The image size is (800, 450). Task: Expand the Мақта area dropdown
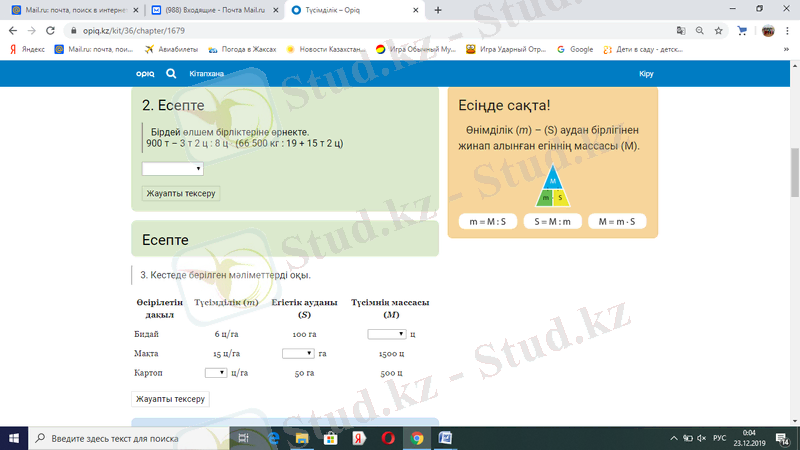(x=298, y=353)
